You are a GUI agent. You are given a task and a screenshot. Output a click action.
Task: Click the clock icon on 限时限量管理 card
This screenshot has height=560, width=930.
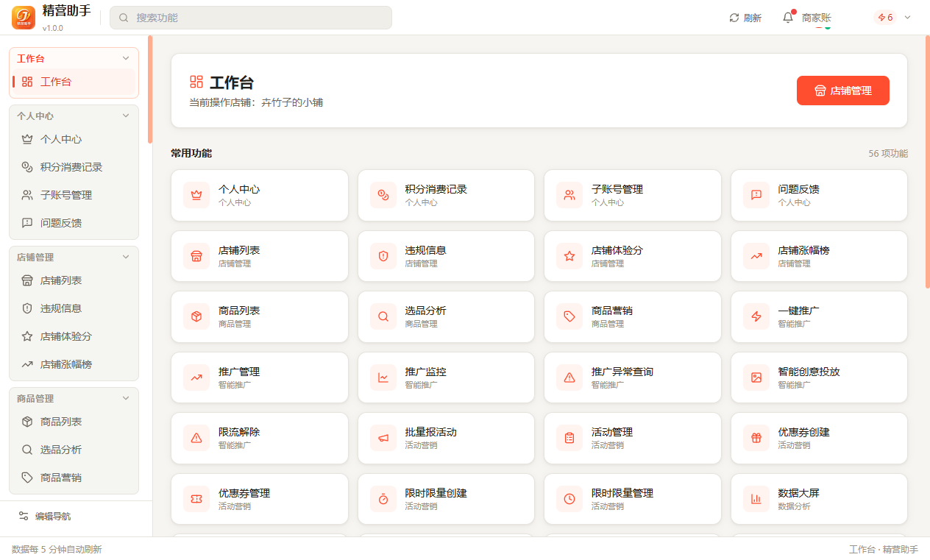569,499
